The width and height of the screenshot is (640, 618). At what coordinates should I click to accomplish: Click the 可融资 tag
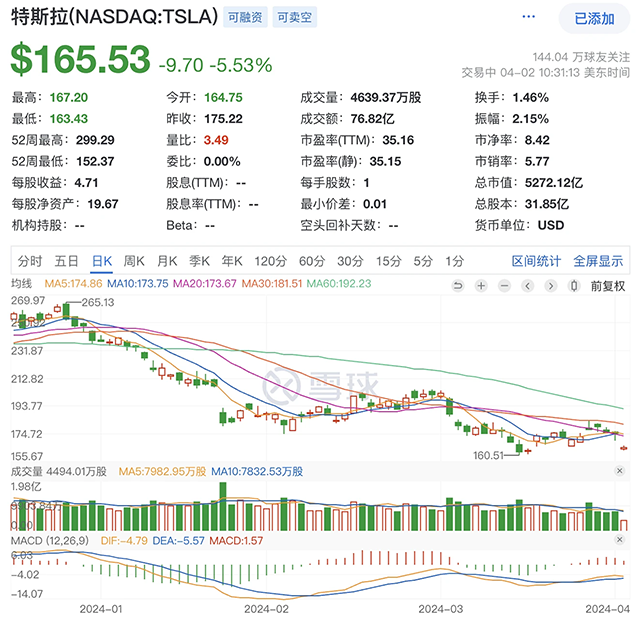(245, 17)
